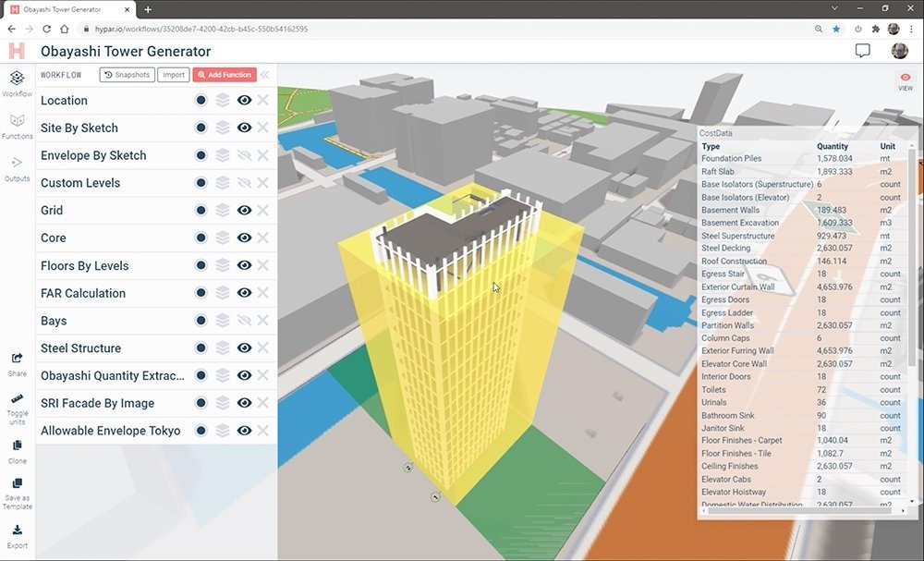The height and width of the screenshot is (561, 924).
Task: Go back in browser history
Action: tap(12, 29)
